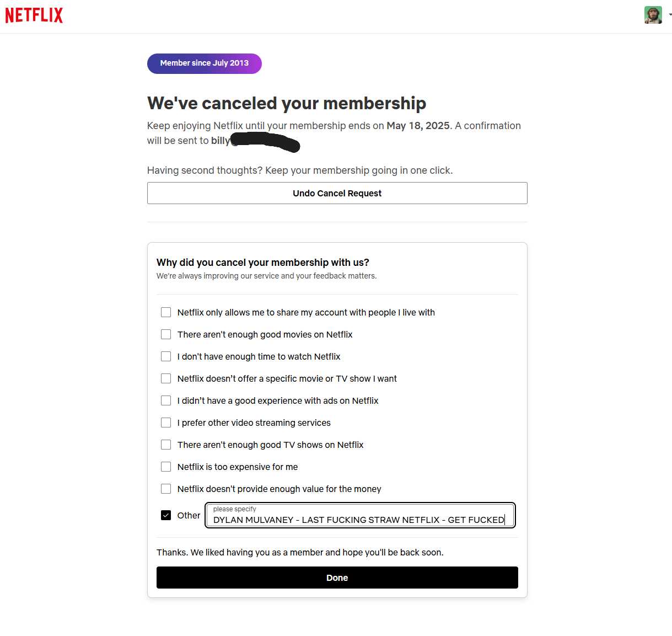
Task: Check not enough good TV shows reason
Action: coord(166,445)
